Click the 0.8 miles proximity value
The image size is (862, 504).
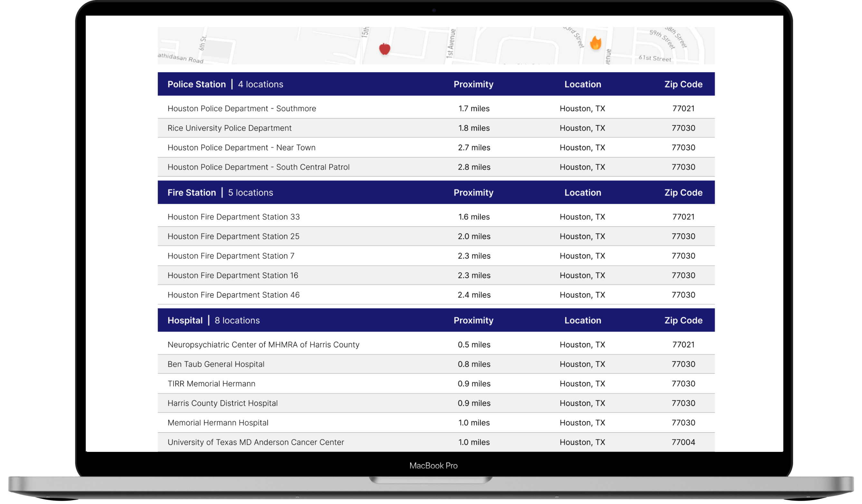click(x=474, y=364)
